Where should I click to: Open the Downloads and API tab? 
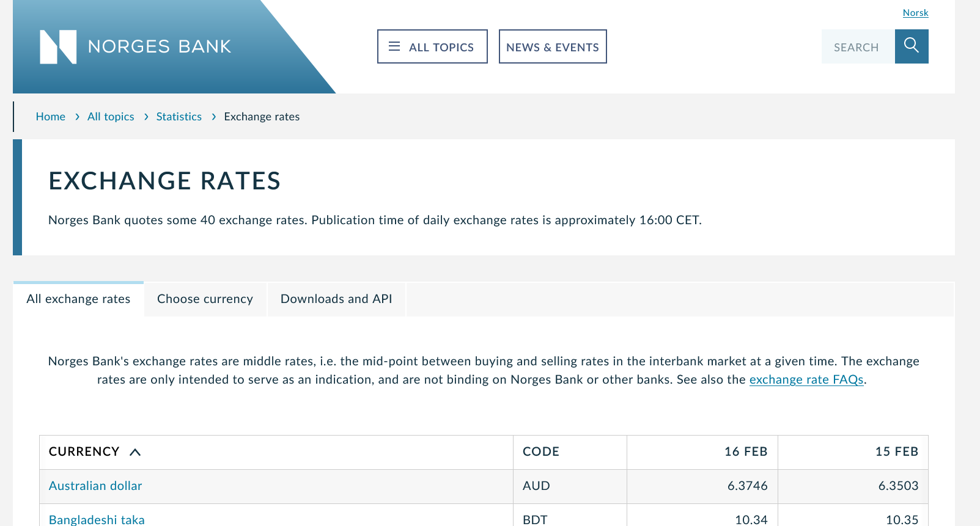[x=336, y=299]
